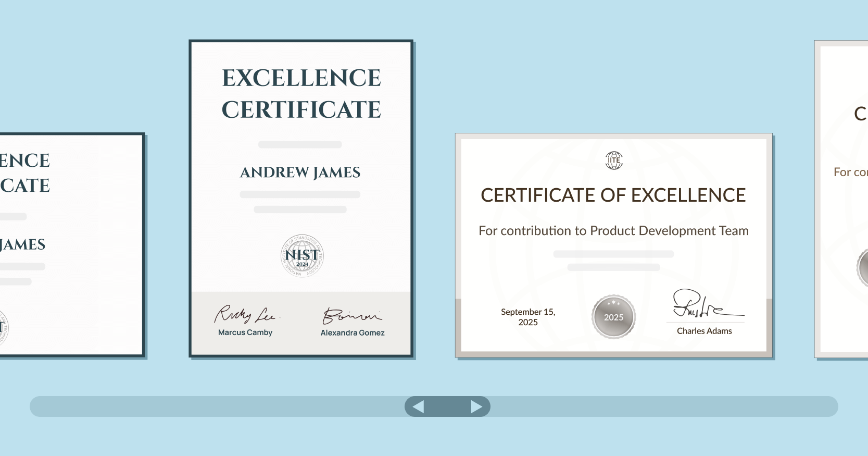The width and height of the screenshot is (868, 456).
Task: Select the EXCELLENCE CERTIFICATE title text
Action: click(x=301, y=94)
